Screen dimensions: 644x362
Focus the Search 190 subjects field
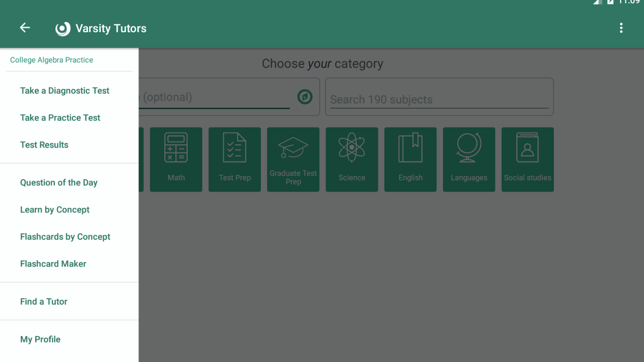point(439,100)
